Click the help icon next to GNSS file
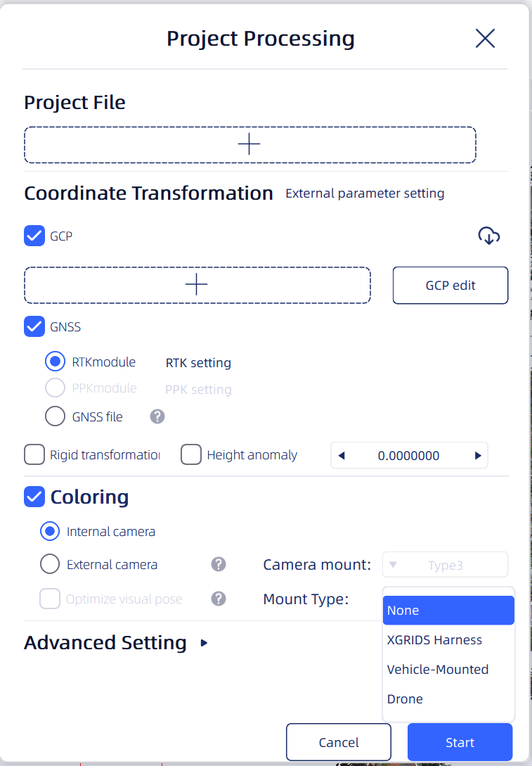 (x=157, y=416)
